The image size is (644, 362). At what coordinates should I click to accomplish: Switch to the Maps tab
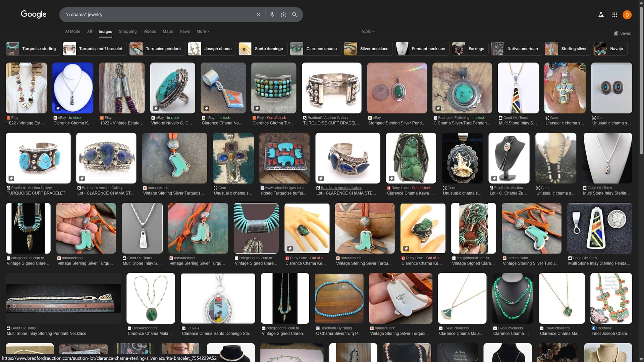pos(168,31)
